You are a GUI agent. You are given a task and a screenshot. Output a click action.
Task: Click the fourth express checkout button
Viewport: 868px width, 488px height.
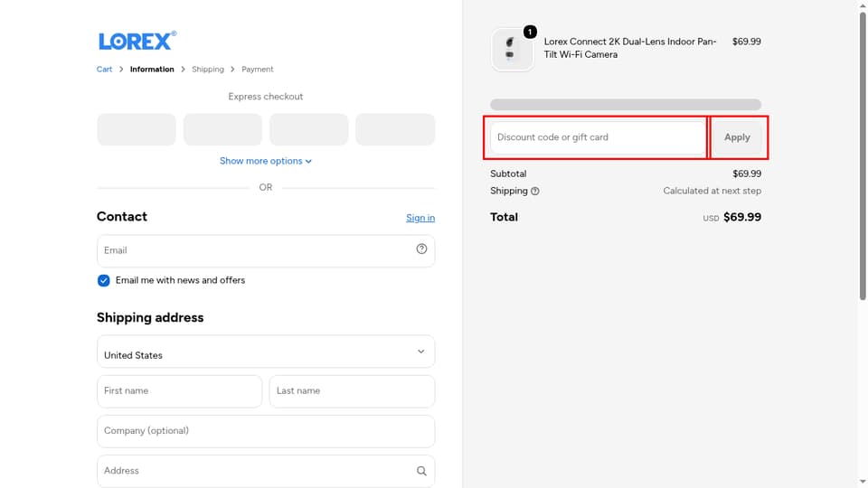(x=395, y=129)
